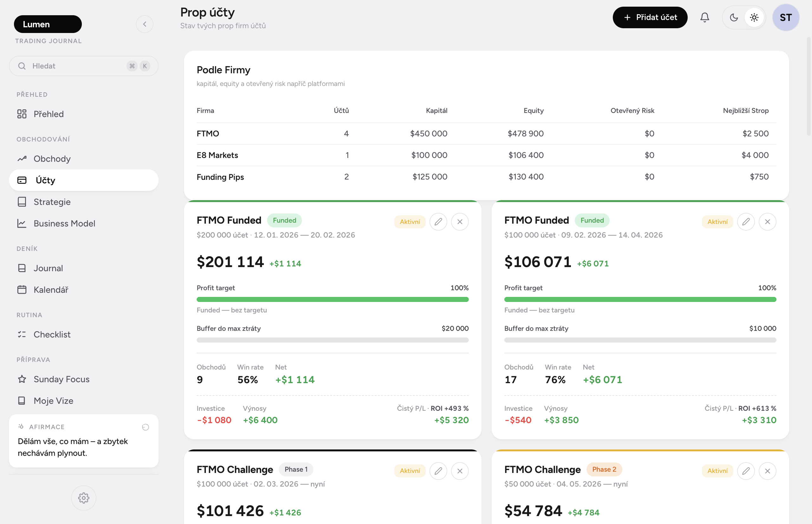Edit the FTMO Challenge Phase 1 account
812x524 pixels.
pyautogui.click(x=438, y=471)
